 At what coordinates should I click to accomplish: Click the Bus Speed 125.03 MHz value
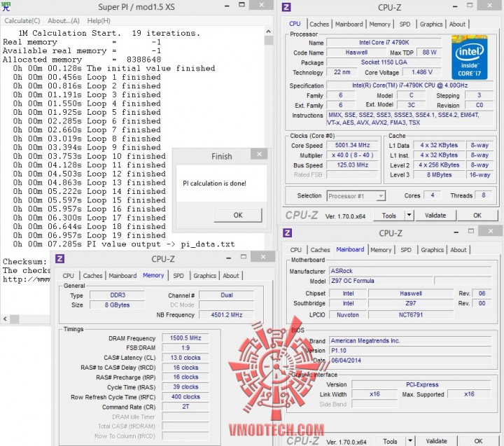point(352,165)
